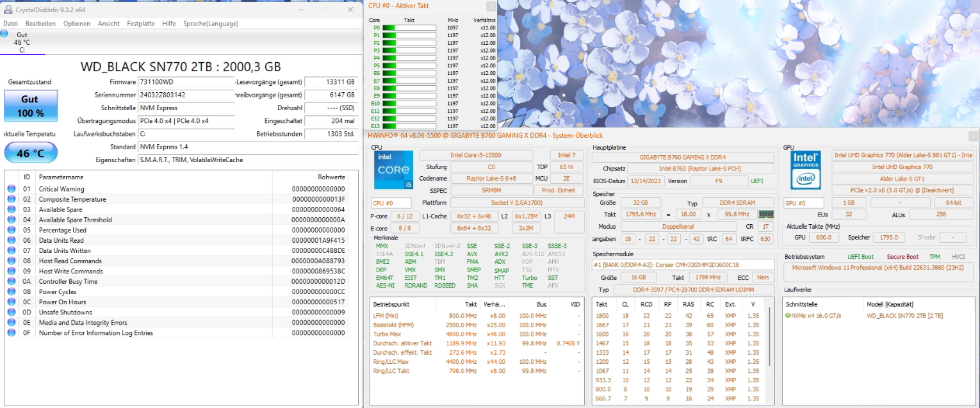Click the status ball for Data Units Written row
980x408 pixels.
[12, 250]
